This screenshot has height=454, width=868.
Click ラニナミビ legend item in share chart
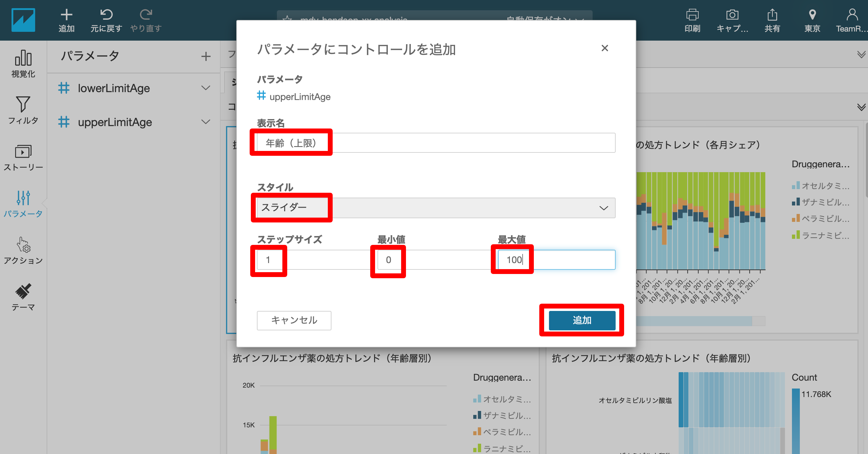[821, 235]
